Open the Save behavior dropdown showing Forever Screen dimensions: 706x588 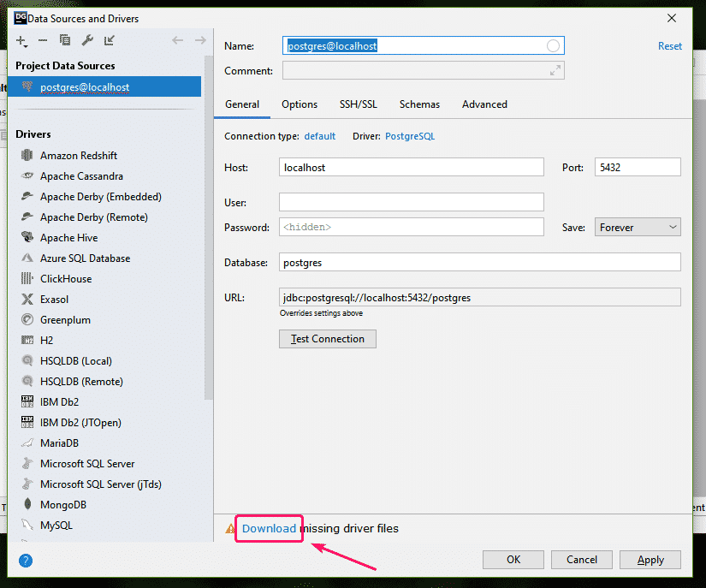[637, 226]
